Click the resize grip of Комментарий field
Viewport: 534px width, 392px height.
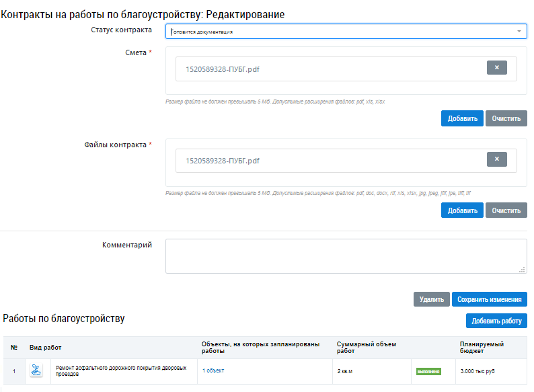click(x=522, y=270)
